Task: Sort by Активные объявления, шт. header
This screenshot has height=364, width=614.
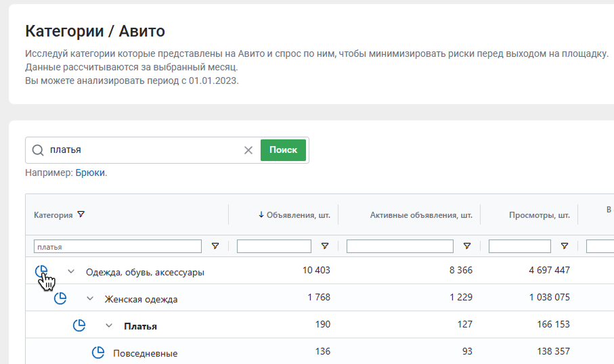Action: click(x=421, y=215)
